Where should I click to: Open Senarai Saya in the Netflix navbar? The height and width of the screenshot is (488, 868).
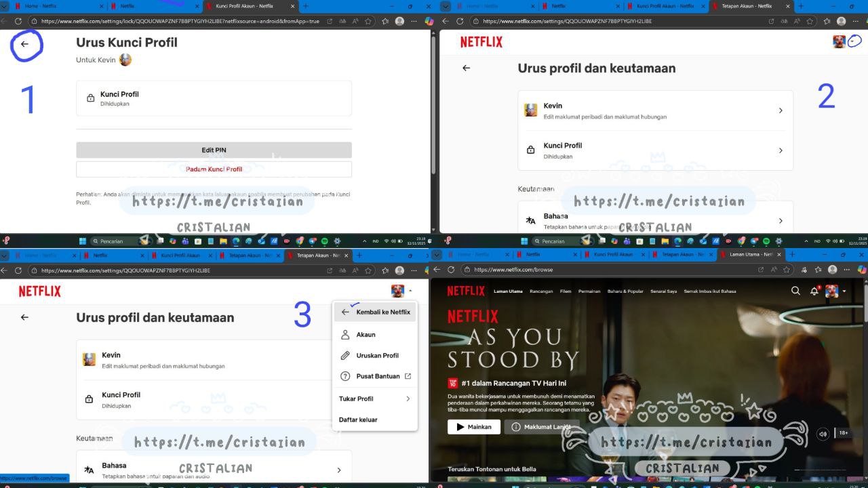coord(664,291)
